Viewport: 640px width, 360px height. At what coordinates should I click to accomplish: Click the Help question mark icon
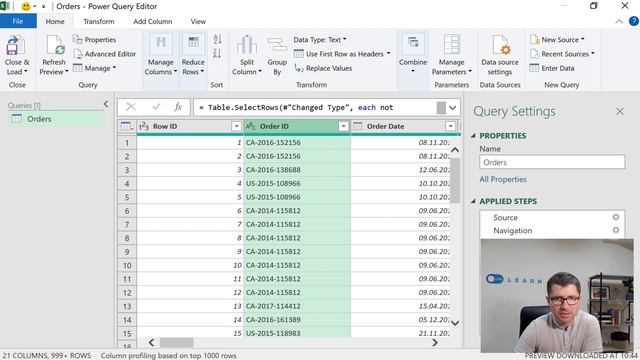coord(633,21)
